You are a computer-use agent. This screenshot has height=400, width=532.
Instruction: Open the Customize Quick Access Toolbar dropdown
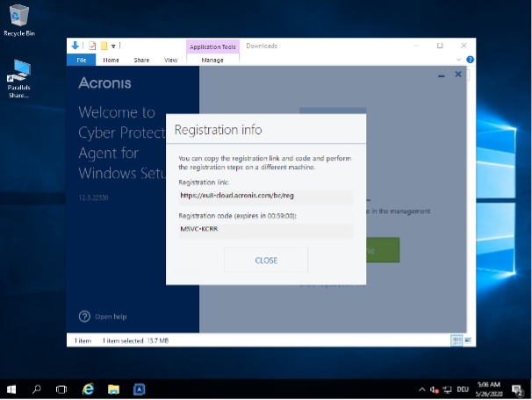click(113, 46)
